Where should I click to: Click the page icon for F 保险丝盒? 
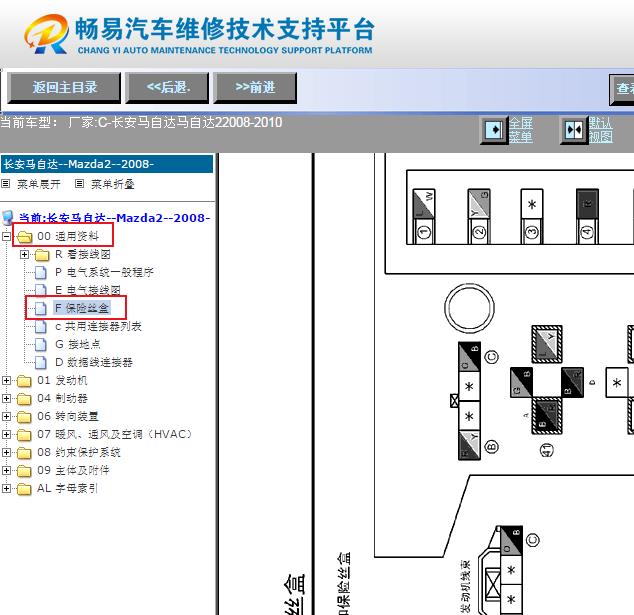[x=40, y=309]
